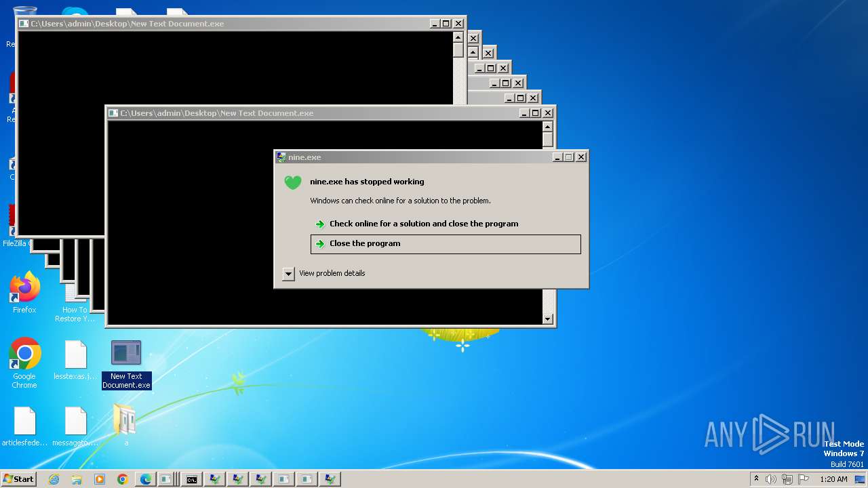
Task: Open Internet Explorer from the taskbar
Action: [x=54, y=479]
